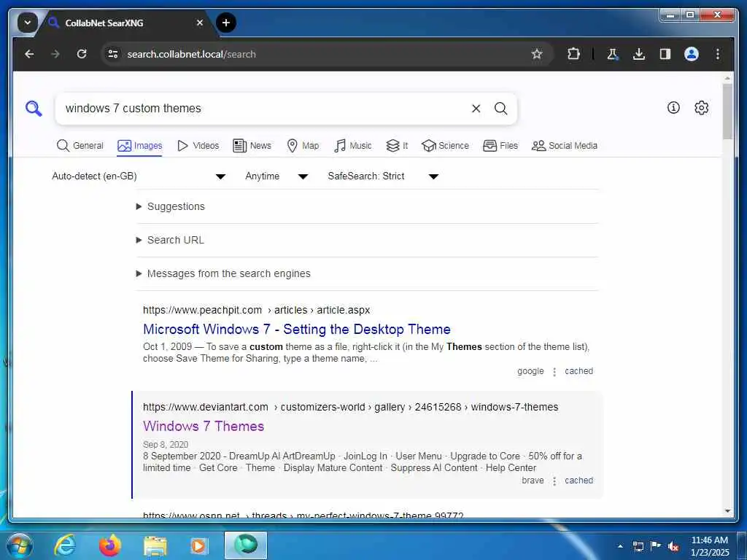
Task: Switch to the Social Media category tab
Action: coord(565,146)
